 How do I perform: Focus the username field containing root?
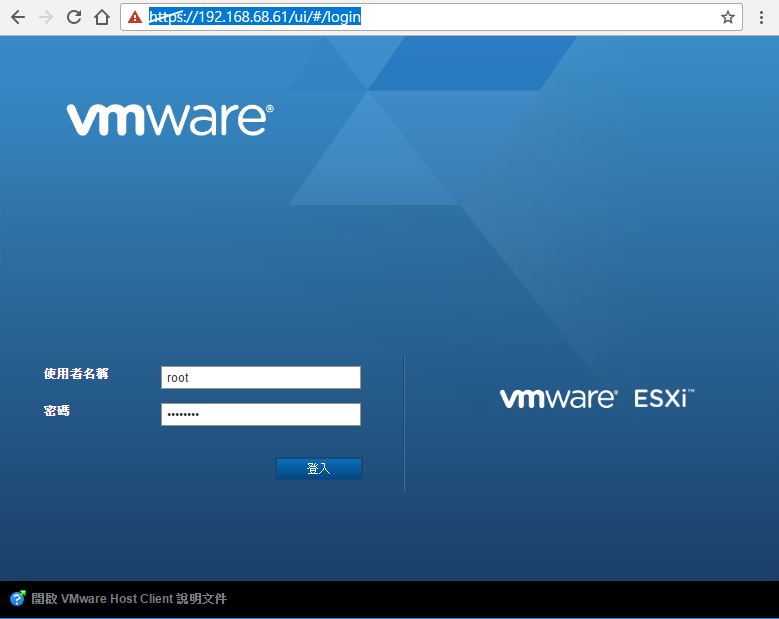point(261,378)
